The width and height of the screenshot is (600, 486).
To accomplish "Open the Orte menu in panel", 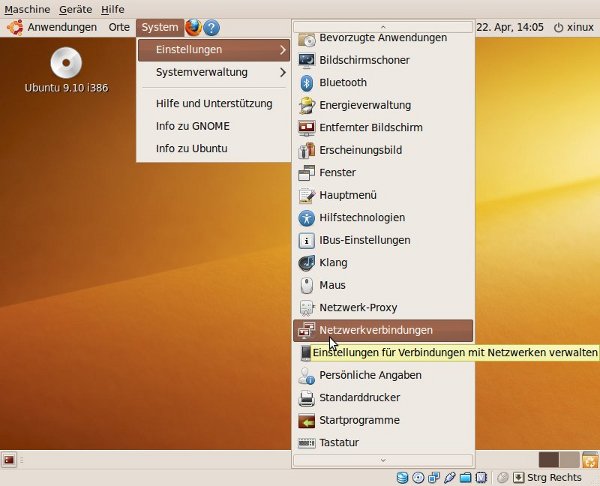I will (119, 27).
